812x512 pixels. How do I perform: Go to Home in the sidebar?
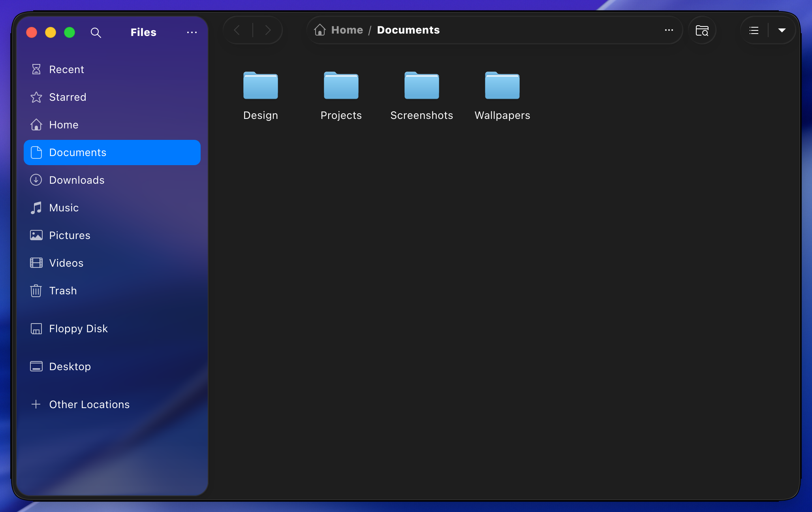(x=112, y=125)
